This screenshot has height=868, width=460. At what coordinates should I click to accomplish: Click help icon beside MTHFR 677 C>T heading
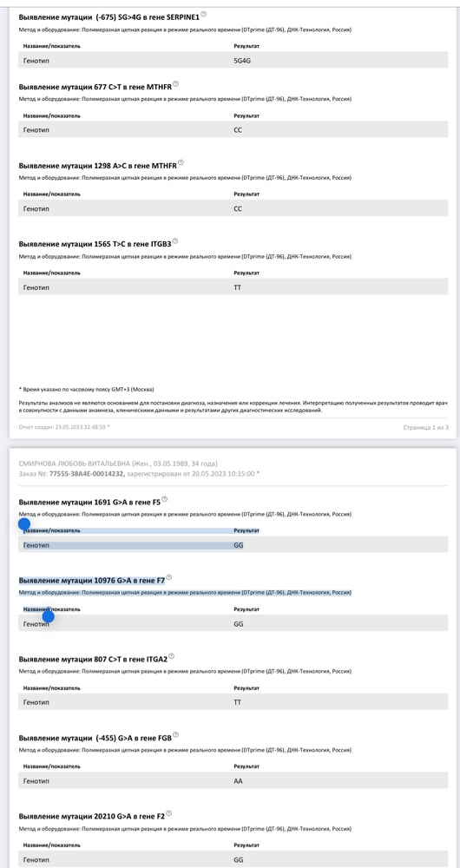click(x=176, y=83)
